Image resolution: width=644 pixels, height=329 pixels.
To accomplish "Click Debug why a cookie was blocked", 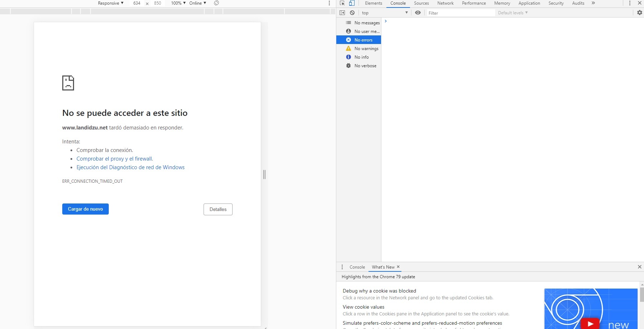I will [x=379, y=291].
